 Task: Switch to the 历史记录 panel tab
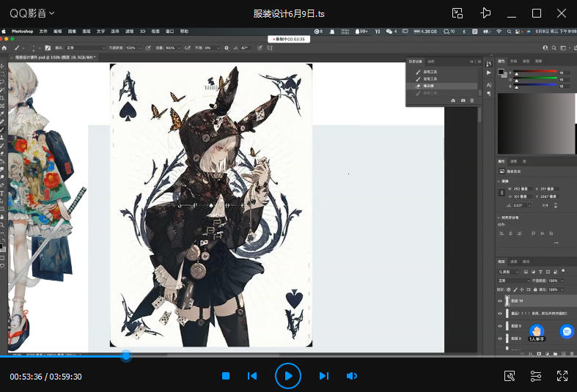point(417,61)
